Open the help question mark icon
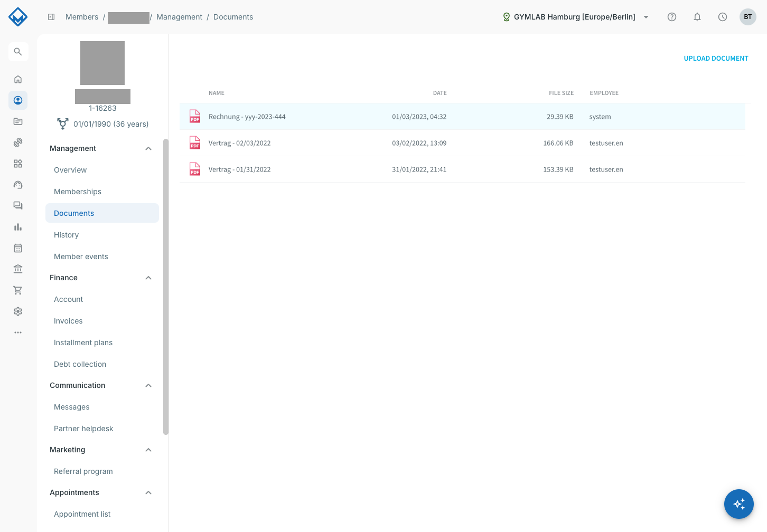The height and width of the screenshot is (532, 767). pyautogui.click(x=672, y=17)
